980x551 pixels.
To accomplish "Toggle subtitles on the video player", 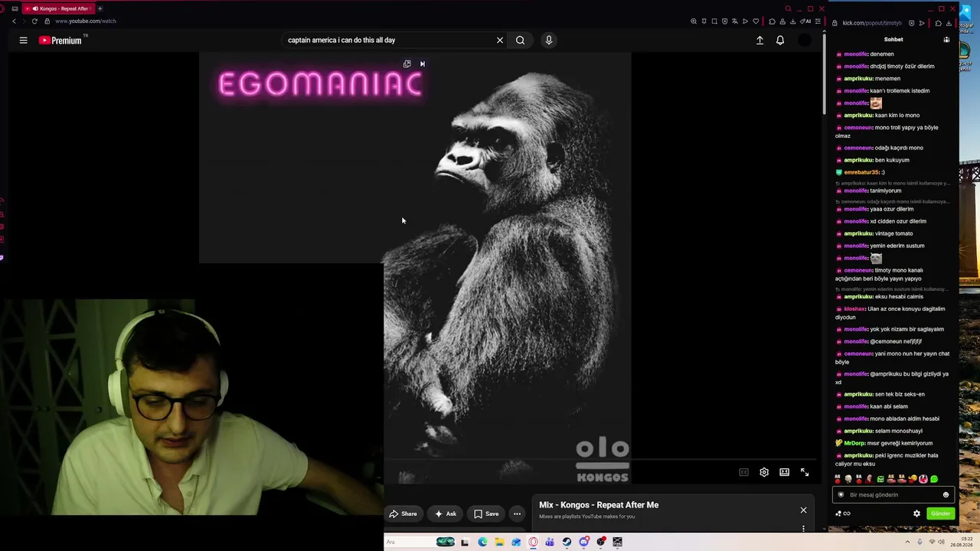I will (743, 472).
